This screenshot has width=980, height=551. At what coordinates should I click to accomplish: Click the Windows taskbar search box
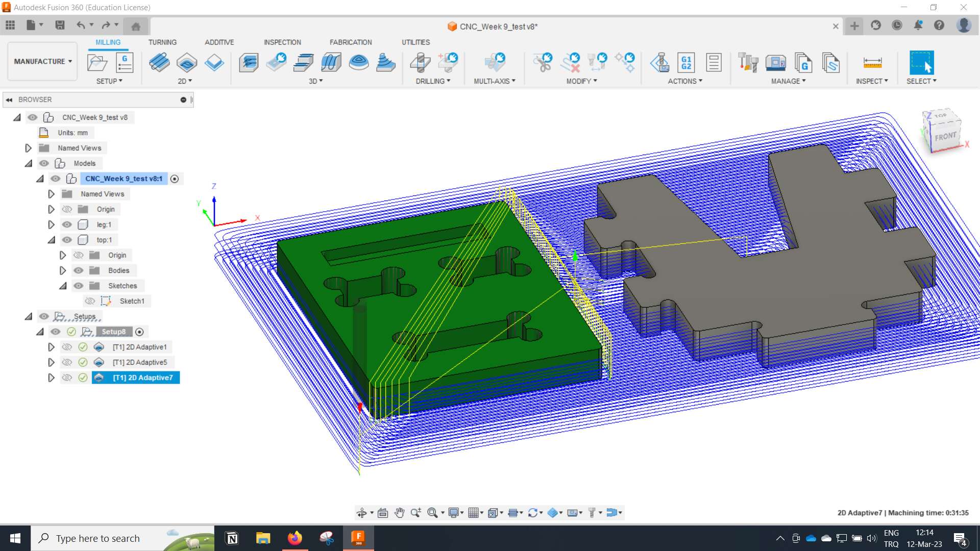point(122,538)
